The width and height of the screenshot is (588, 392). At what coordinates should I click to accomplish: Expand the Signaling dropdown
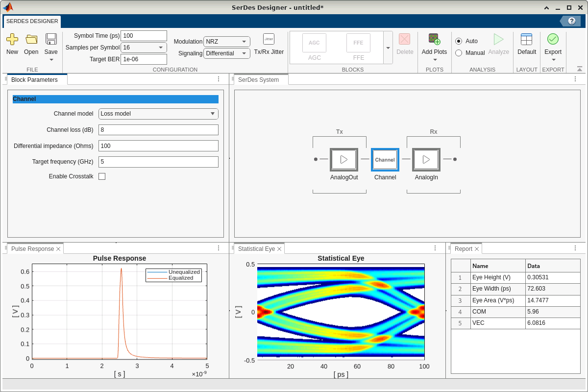[x=227, y=53]
